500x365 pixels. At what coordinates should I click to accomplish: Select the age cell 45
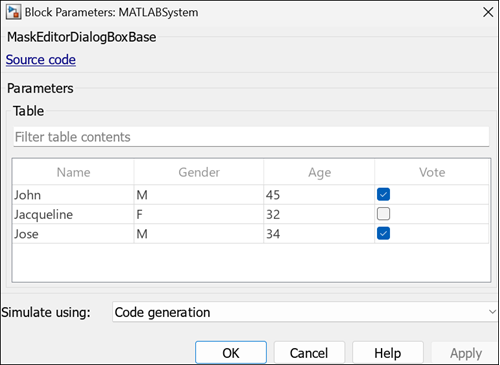point(319,195)
